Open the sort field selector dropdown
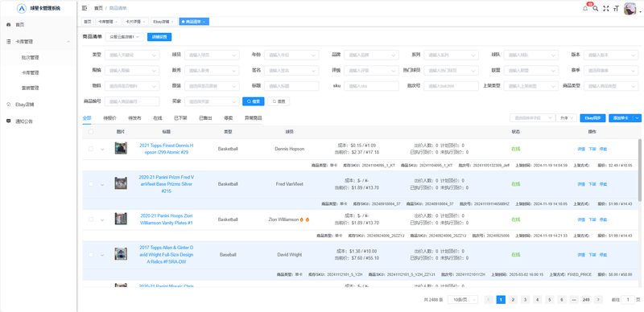644x312 pixels. (533, 118)
